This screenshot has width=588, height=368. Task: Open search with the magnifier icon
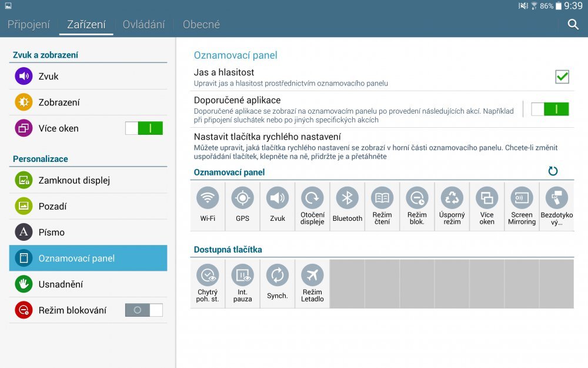573,24
